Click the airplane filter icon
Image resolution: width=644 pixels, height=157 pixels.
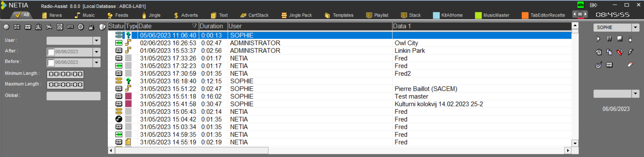tap(49, 27)
